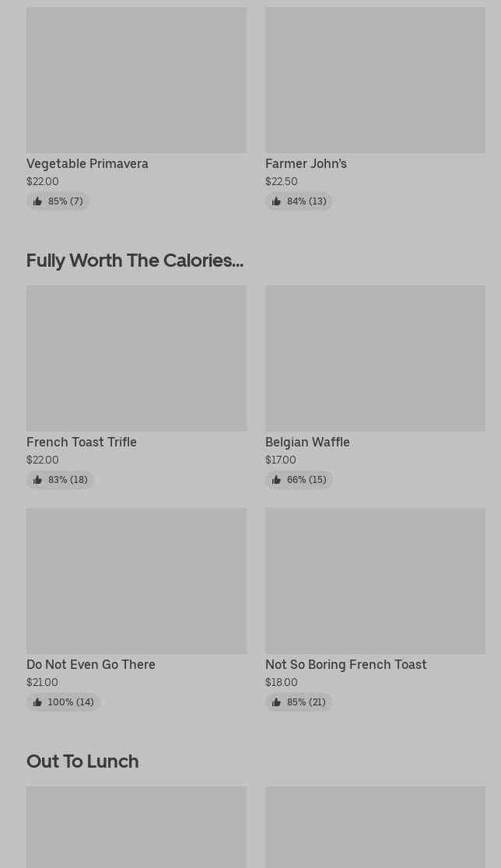Click thumbs-up icon under Farmer John's

pos(276,201)
